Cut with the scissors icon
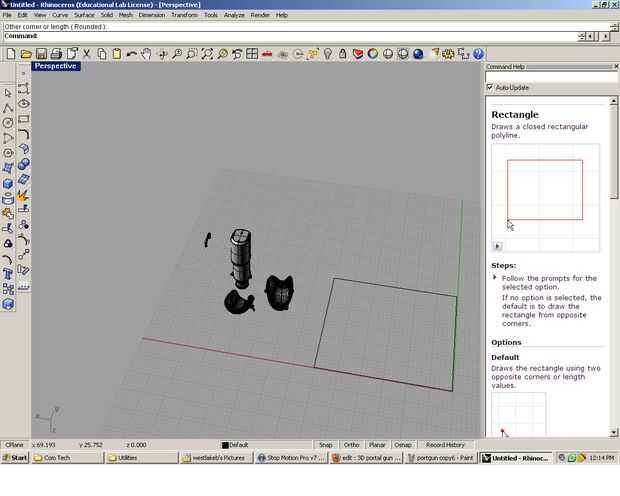Image resolution: width=620 pixels, height=496 pixels. pyautogui.click(x=87, y=54)
